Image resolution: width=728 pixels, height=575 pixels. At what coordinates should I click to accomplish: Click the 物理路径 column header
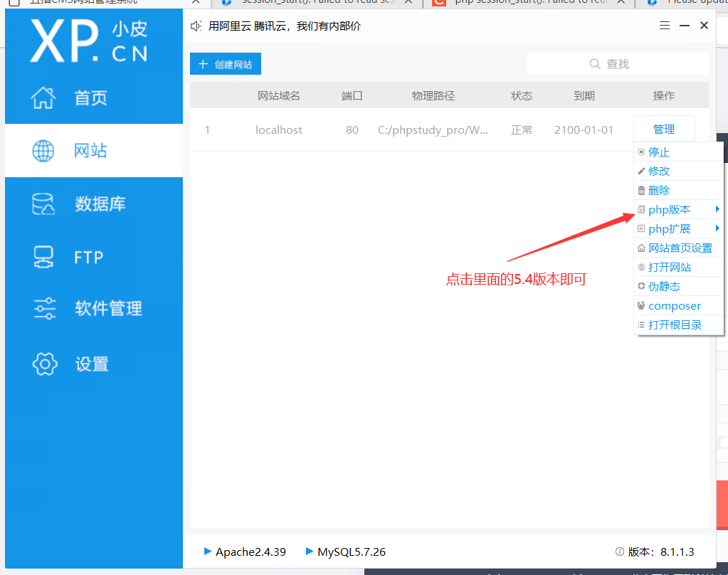[433, 95]
